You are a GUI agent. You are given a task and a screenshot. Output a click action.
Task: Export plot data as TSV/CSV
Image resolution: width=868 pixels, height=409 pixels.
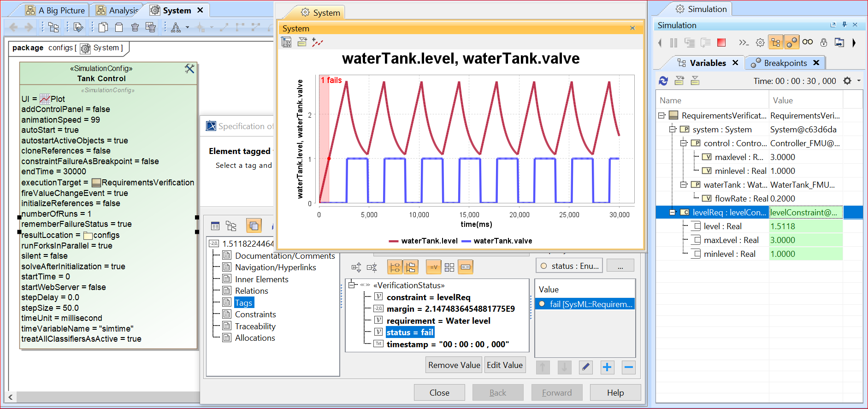pos(286,42)
